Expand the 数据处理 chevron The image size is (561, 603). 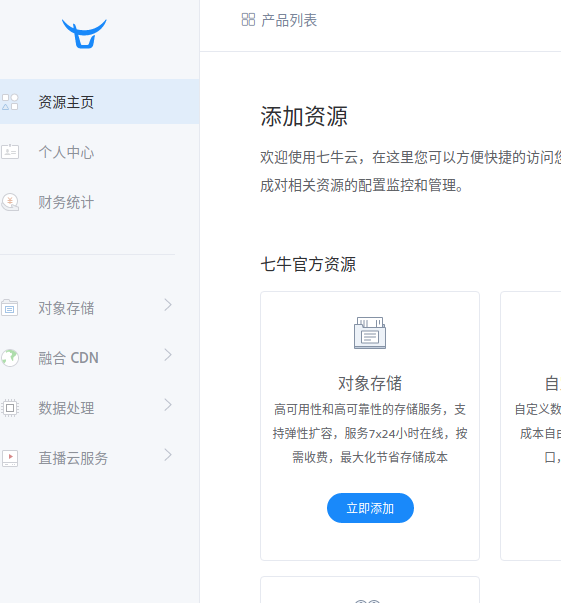pyautogui.click(x=168, y=405)
